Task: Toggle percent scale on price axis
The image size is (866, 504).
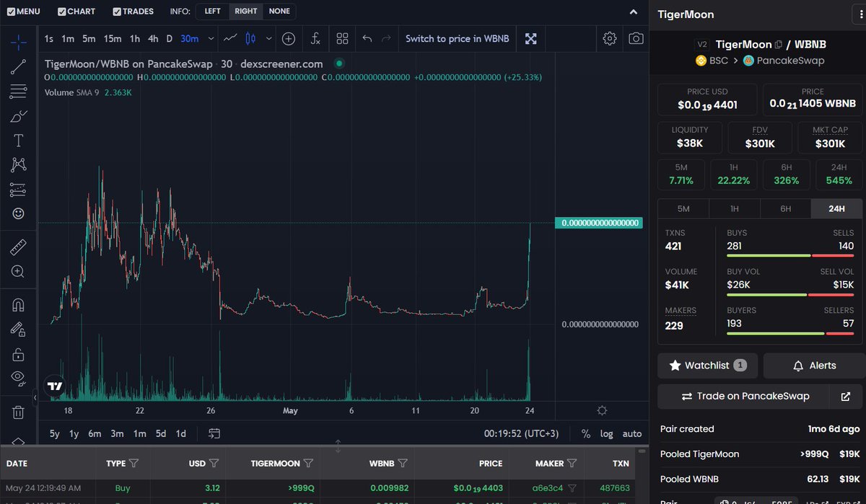Action: click(x=585, y=433)
